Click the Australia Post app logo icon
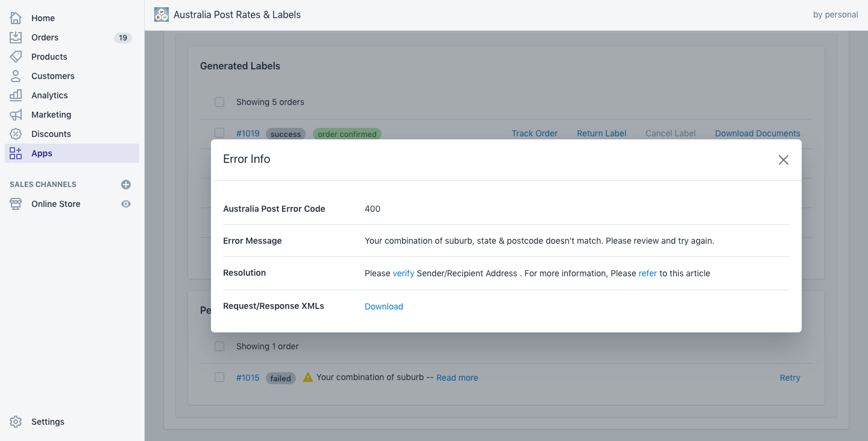This screenshot has height=441, width=868. 162,14
